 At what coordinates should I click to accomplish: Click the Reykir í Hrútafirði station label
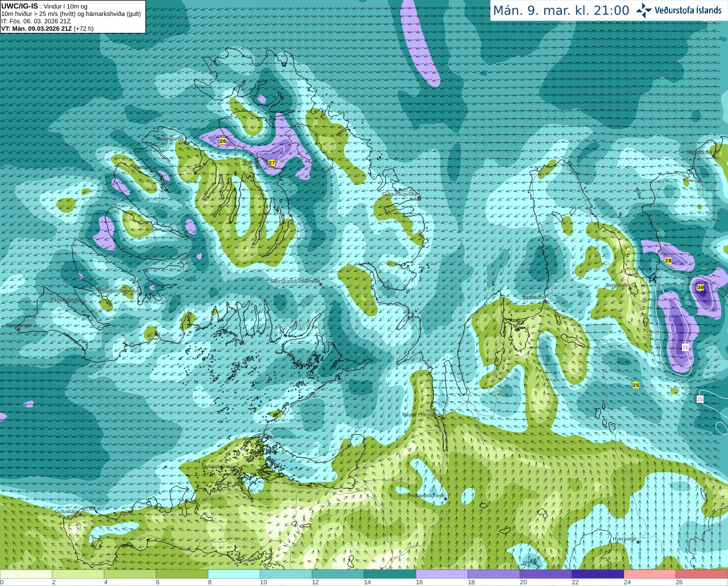(x=423, y=415)
